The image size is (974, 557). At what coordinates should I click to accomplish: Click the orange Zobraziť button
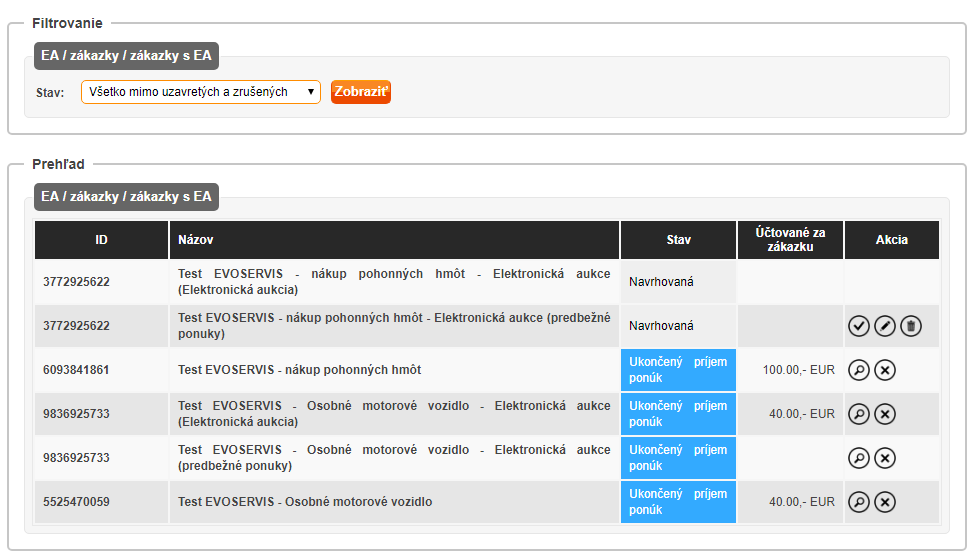pos(361,92)
